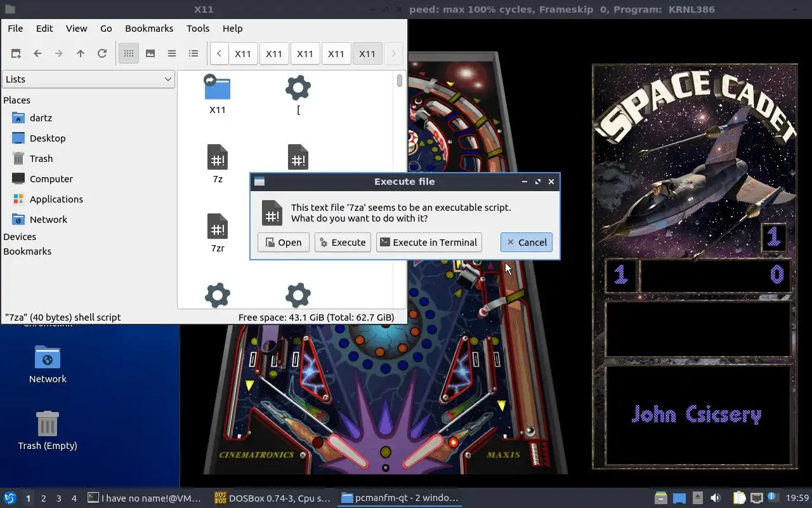Switch to virtual desktop 2
This screenshot has width=812, height=508.
click(43, 498)
